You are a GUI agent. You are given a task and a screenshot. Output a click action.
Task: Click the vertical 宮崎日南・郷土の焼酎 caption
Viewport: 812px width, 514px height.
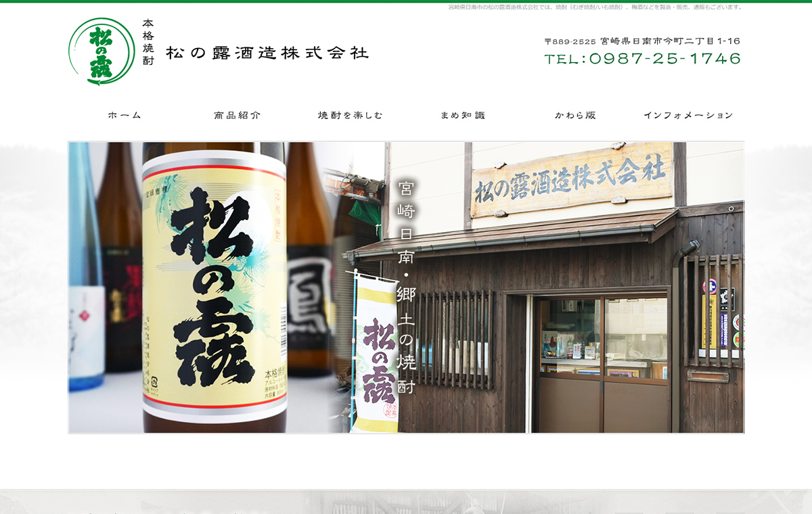406,287
